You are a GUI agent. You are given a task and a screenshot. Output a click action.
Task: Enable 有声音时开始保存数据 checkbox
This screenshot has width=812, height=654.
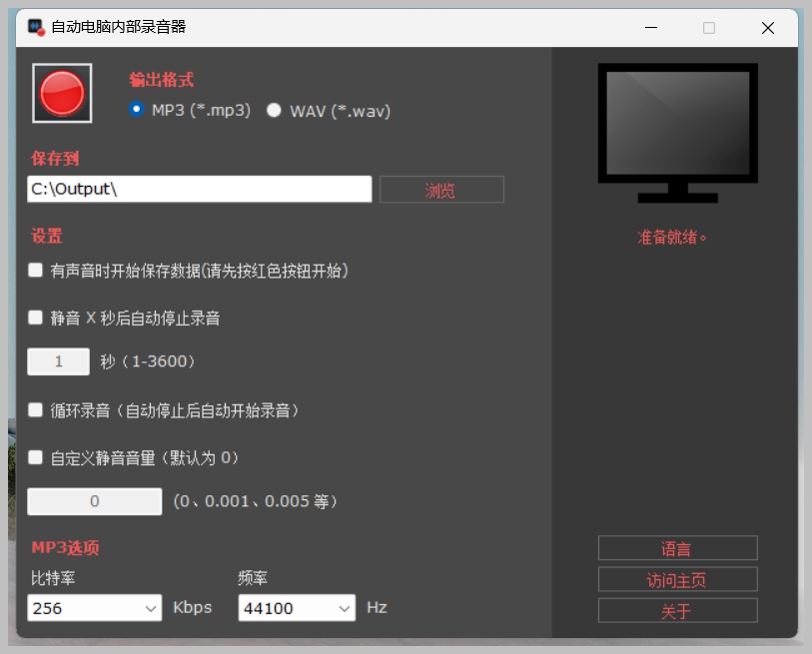pos(35,270)
